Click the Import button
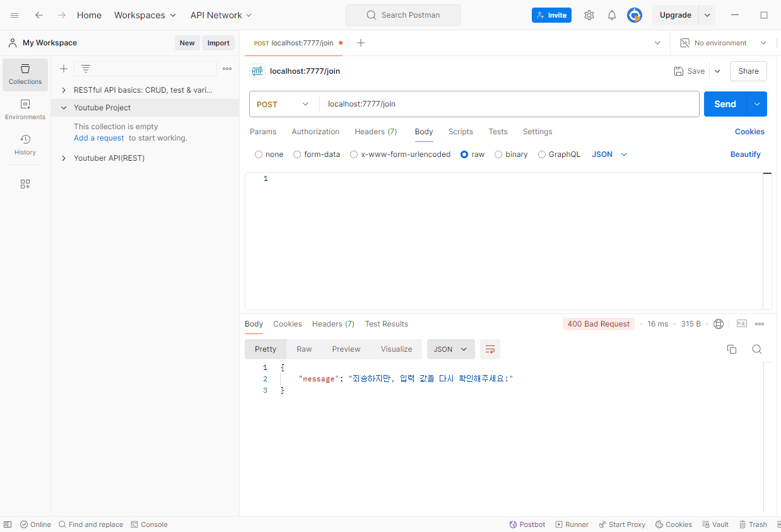The width and height of the screenshot is (781, 532). tap(218, 43)
